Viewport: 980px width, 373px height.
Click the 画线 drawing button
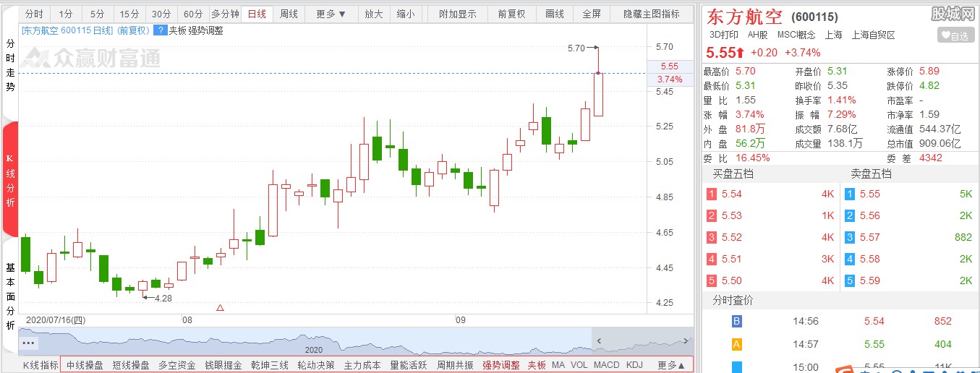click(x=555, y=14)
